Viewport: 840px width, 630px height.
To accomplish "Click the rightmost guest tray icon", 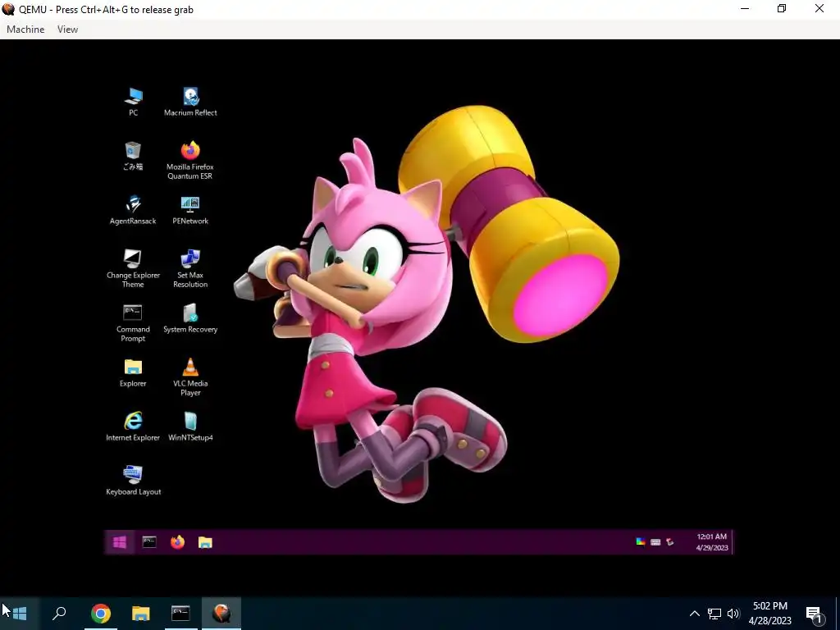I will click(x=669, y=542).
